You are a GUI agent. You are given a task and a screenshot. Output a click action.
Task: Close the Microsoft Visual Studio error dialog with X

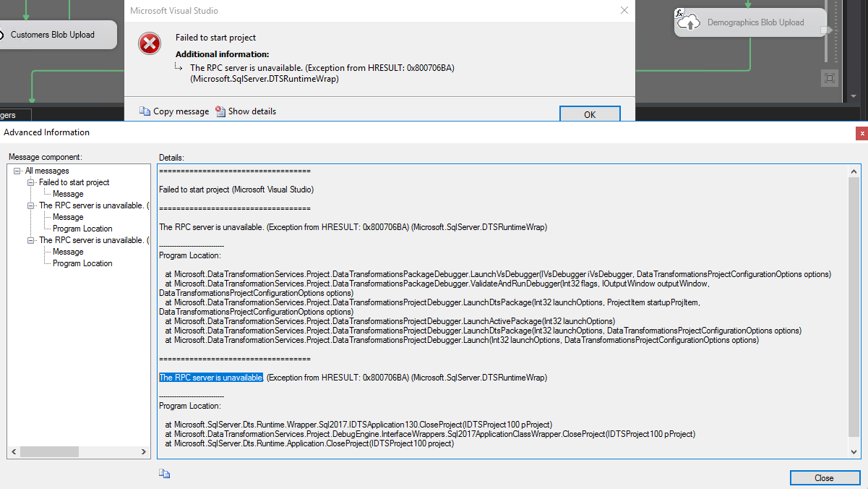point(624,10)
